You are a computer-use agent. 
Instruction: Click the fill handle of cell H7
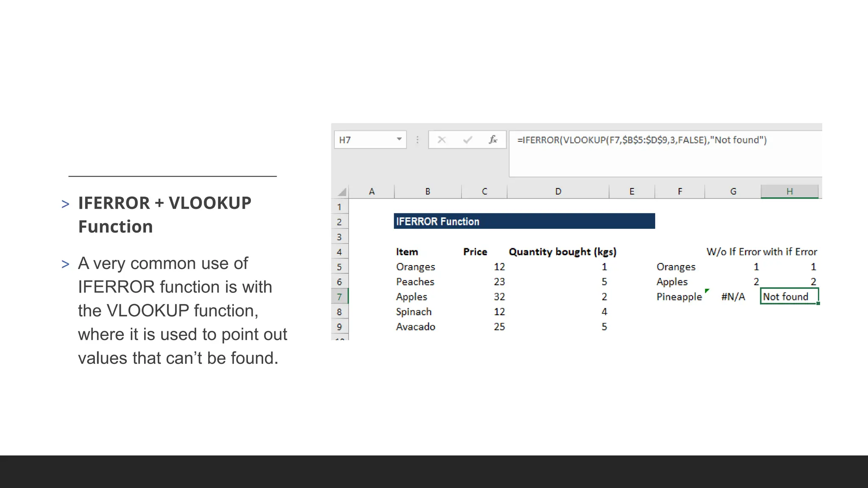click(x=818, y=303)
